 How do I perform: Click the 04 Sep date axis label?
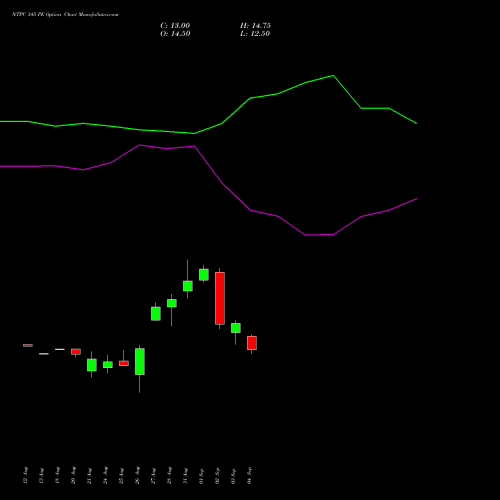click(x=250, y=476)
